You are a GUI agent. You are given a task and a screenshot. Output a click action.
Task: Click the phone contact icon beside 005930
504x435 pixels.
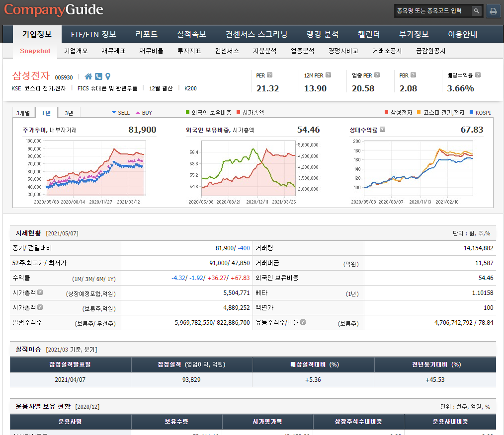coord(99,76)
